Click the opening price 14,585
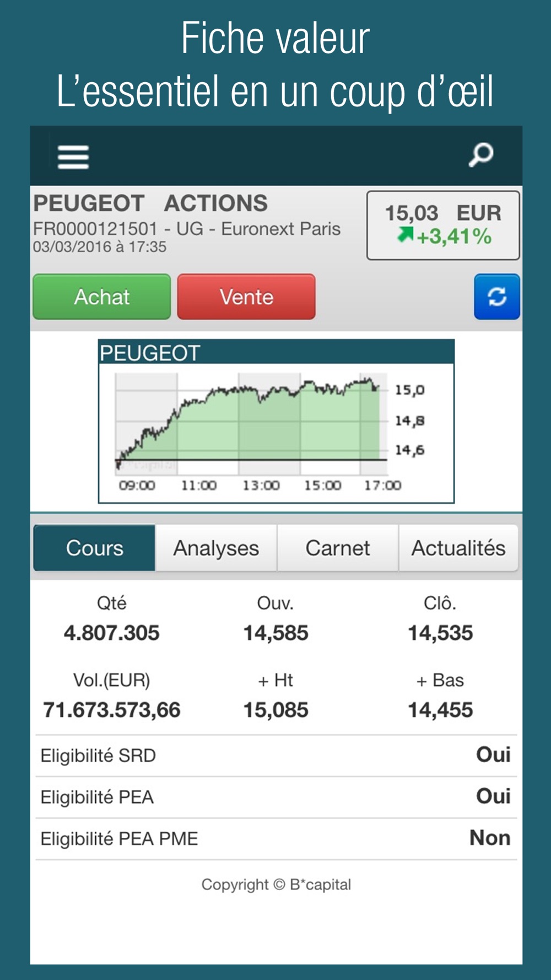 [275, 633]
